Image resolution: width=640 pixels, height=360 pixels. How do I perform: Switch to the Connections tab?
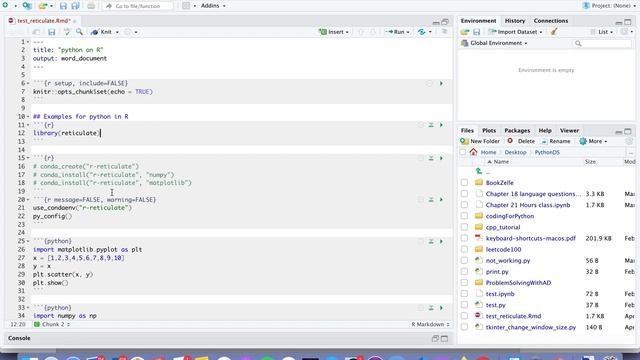pos(551,21)
